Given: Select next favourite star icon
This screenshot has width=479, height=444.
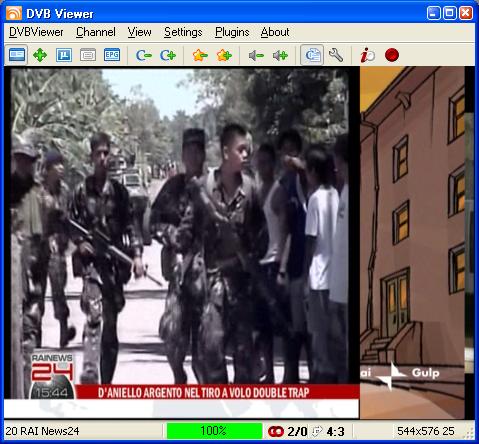Looking at the screenshot, I should click(x=224, y=55).
